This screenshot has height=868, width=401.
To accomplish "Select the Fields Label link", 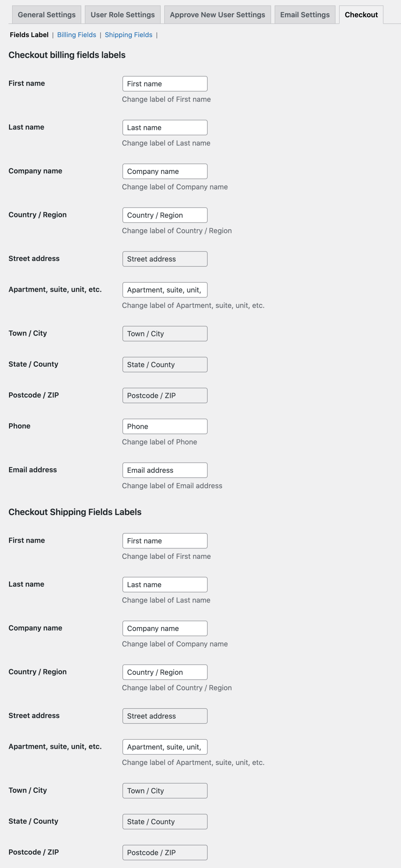I will [x=29, y=35].
